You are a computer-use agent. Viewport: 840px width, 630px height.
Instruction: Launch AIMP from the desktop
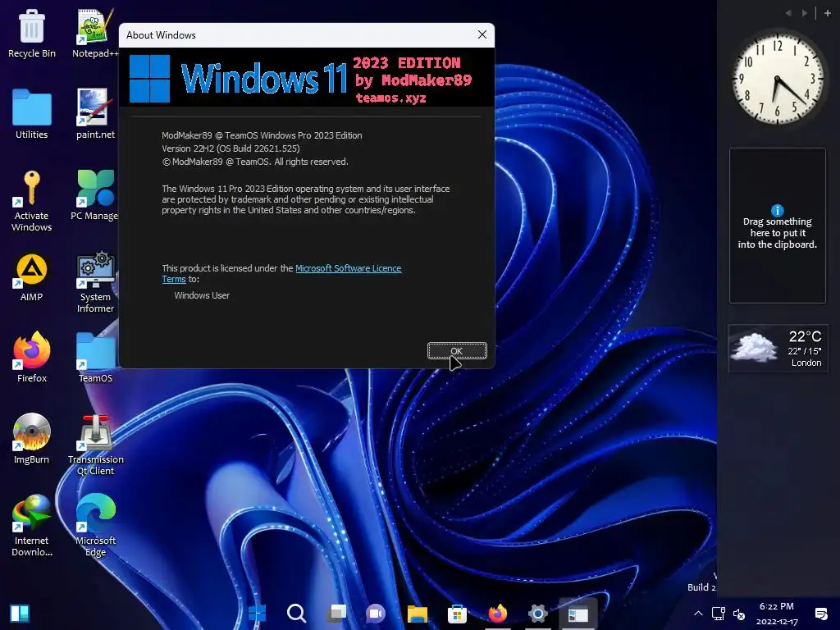tap(32, 277)
